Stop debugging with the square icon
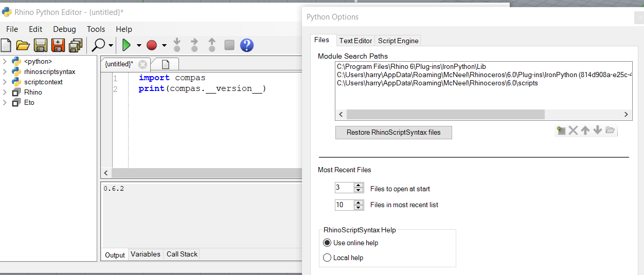Image resolution: width=644 pixels, height=275 pixels. (x=229, y=45)
